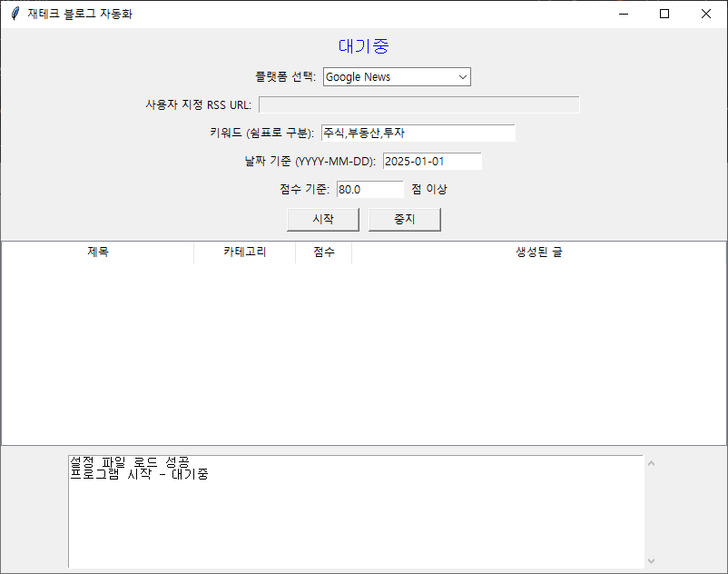Image resolution: width=728 pixels, height=574 pixels.
Task: Click the log scrollbar up arrow
Action: [x=652, y=463]
